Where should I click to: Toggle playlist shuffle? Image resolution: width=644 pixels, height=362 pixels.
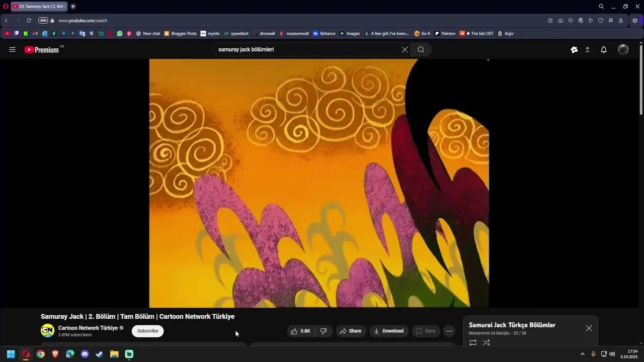click(487, 342)
